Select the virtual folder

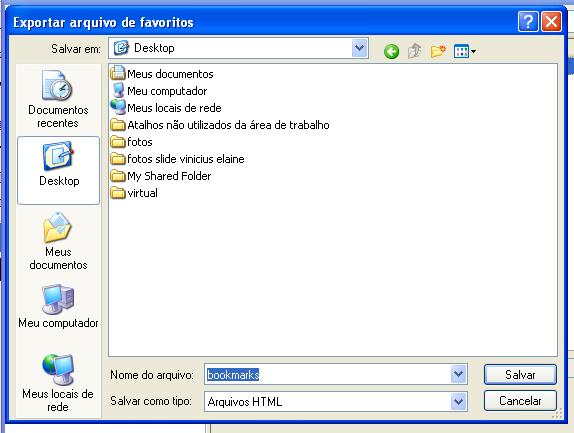(134, 193)
